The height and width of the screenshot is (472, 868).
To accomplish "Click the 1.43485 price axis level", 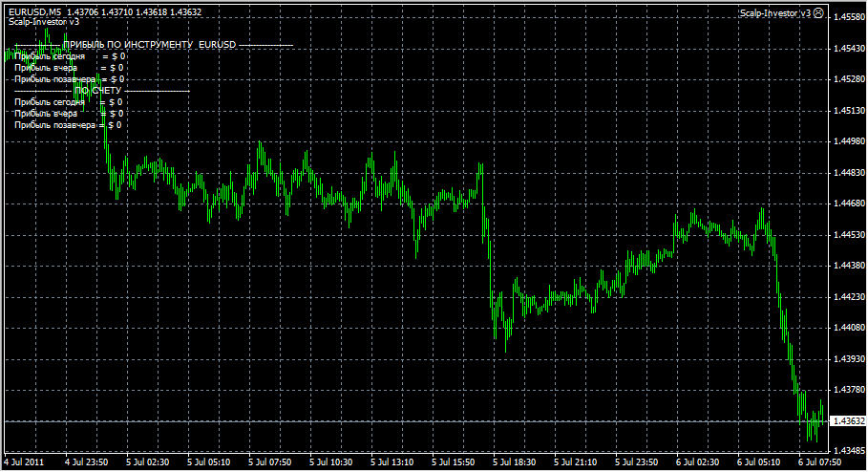I will tap(848, 450).
